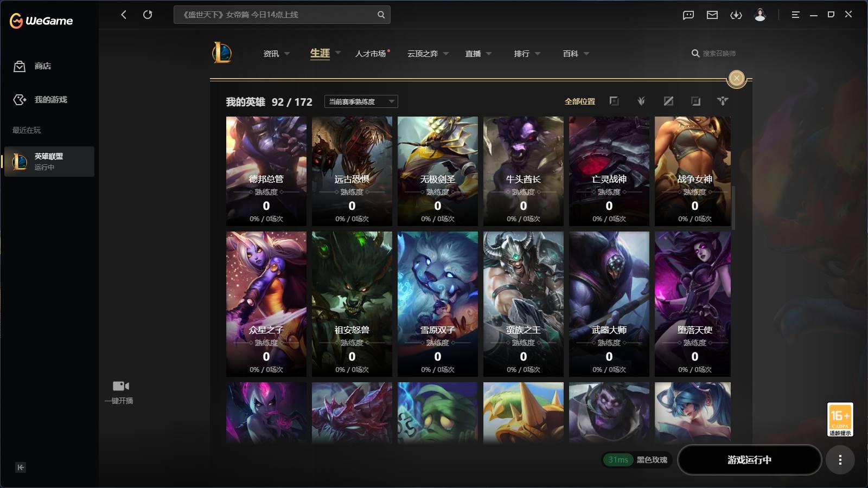Screen dimensions: 868x488
Task: Open the 牛头酋长 hero card
Action: 524,171
